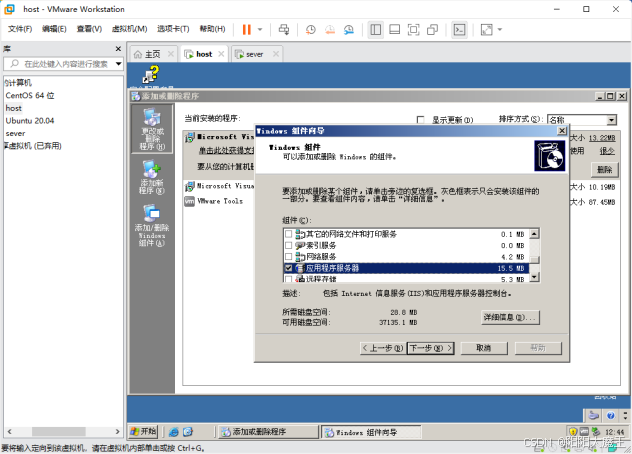
Task: Click the 详细信息 button
Action: coord(510,317)
